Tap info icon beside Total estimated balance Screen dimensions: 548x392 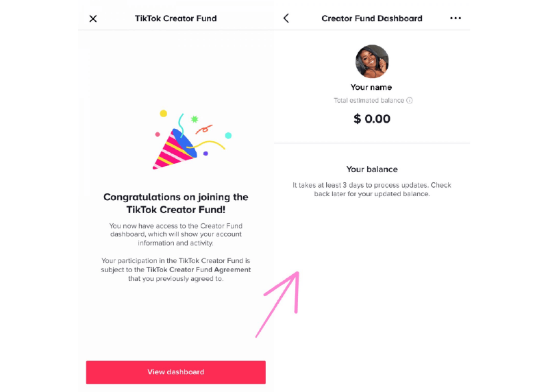[410, 101]
